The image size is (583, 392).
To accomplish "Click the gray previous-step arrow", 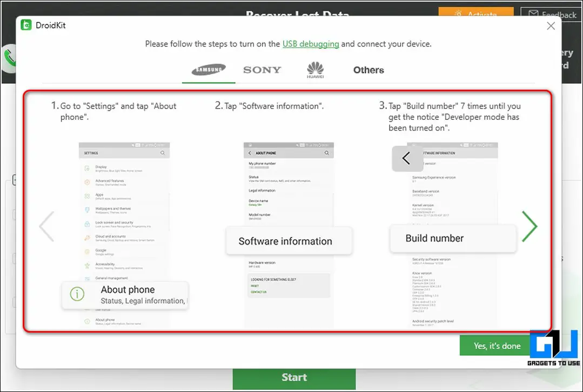I will [x=47, y=226].
